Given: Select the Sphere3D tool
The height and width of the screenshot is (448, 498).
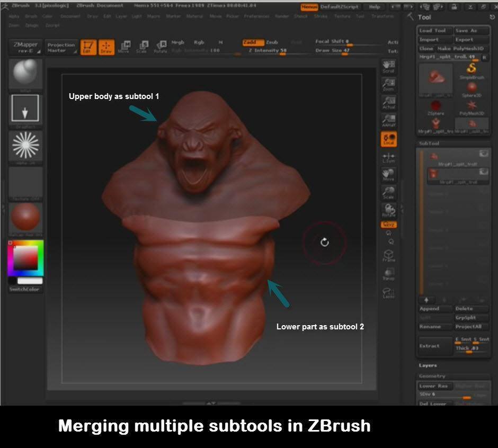Looking at the screenshot, I should coord(472,89).
